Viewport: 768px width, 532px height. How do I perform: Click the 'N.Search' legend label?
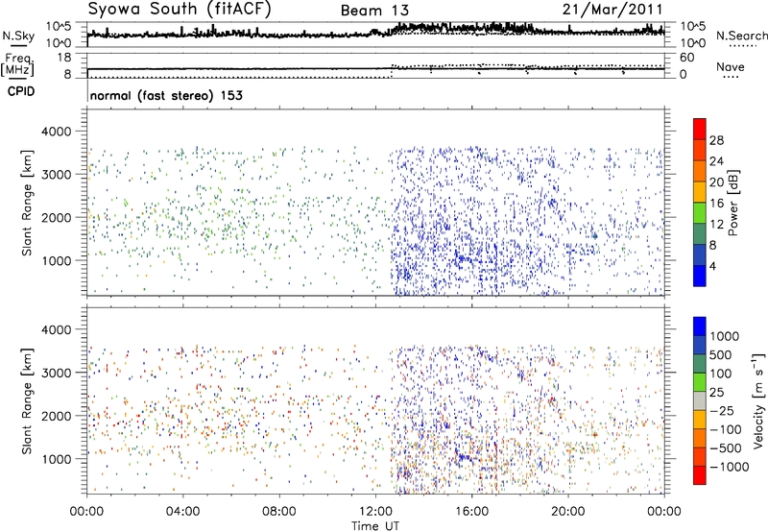coord(741,36)
